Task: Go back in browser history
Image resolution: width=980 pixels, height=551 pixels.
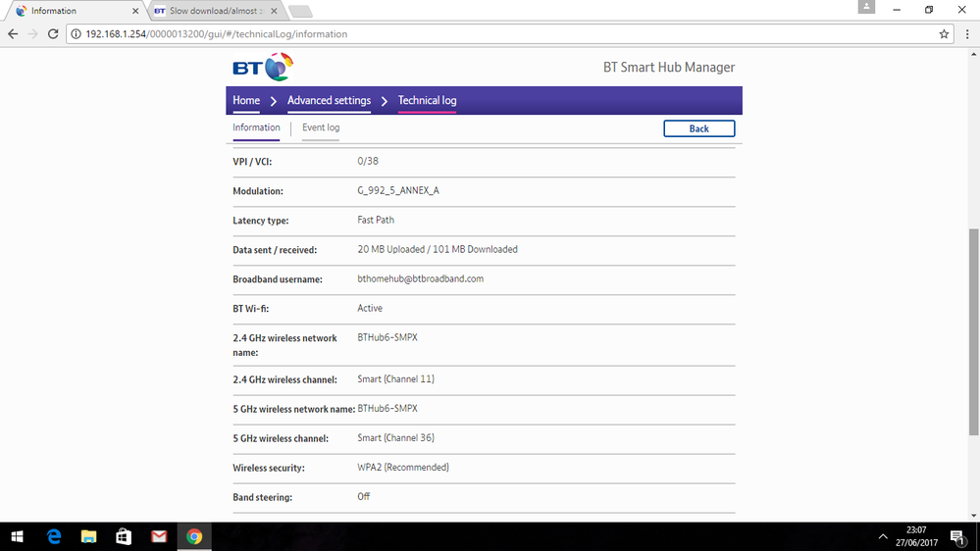Action: (13, 34)
